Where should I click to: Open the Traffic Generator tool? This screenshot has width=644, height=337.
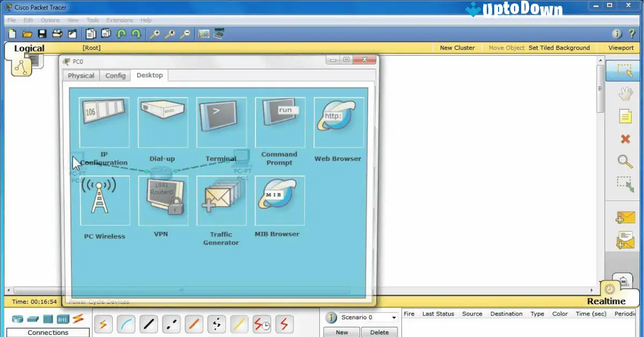tap(221, 201)
